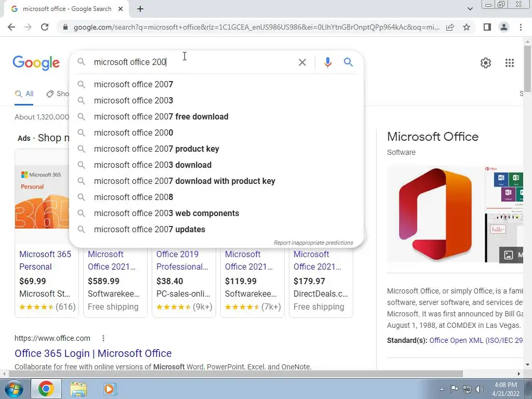
Task: Open Office 365 Login result link
Action: [x=93, y=353]
